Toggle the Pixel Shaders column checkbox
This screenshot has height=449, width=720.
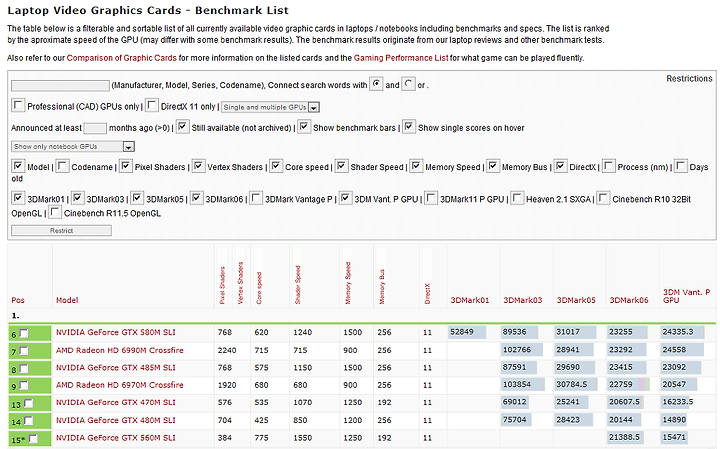pyautogui.click(x=126, y=166)
